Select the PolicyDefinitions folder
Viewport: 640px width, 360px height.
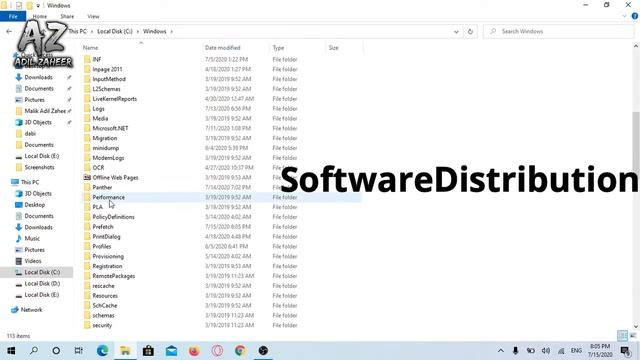[113, 217]
